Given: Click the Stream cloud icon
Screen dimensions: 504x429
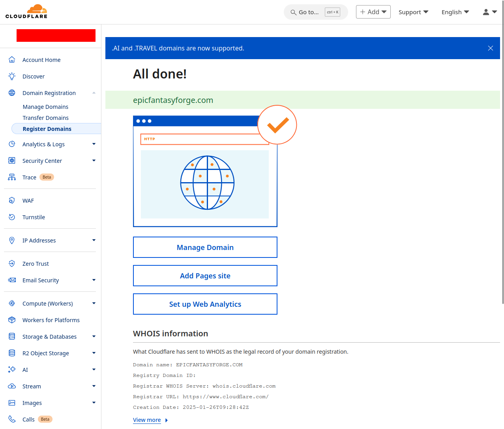Looking at the screenshot, I should click(x=12, y=386).
